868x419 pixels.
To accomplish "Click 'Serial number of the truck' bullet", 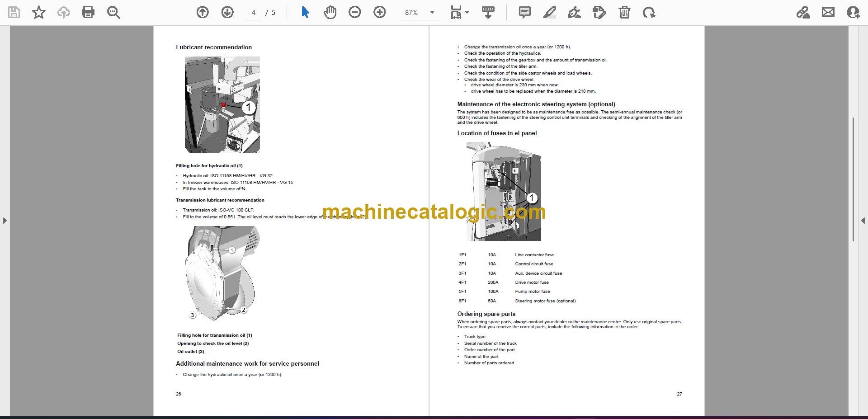I will [x=490, y=344].
